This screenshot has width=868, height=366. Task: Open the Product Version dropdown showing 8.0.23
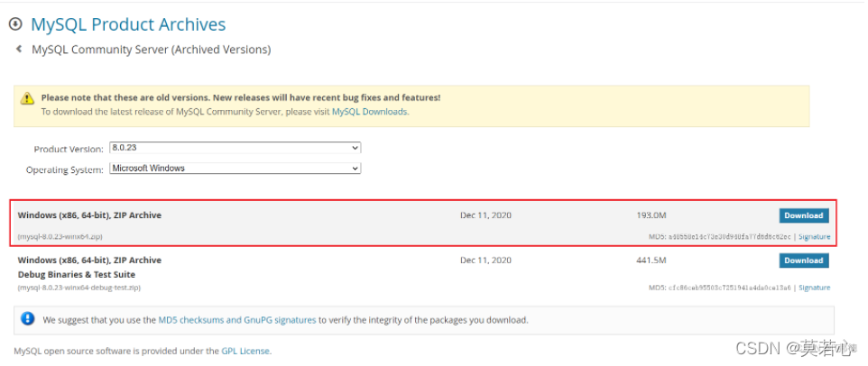pyautogui.click(x=235, y=148)
